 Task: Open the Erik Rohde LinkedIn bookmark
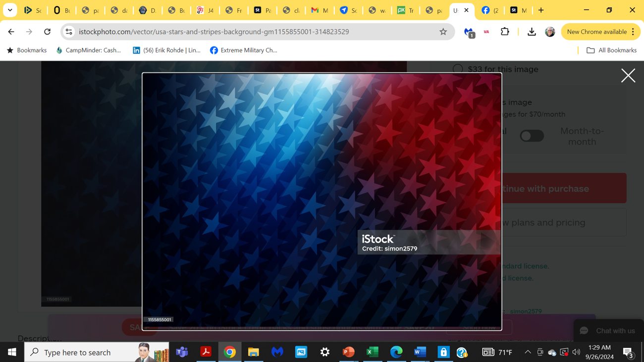166,50
